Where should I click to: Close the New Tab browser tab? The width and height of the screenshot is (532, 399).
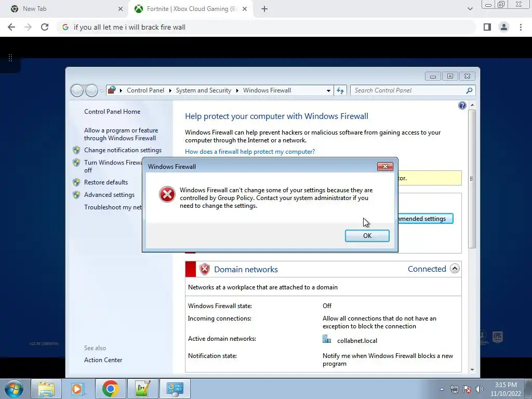(x=120, y=9)
